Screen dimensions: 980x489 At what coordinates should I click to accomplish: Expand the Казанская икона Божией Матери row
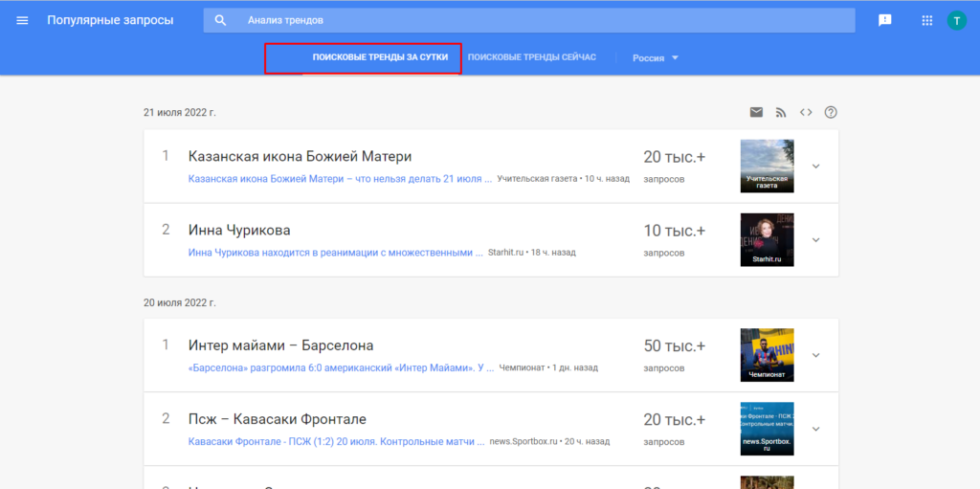coord(815,166)
